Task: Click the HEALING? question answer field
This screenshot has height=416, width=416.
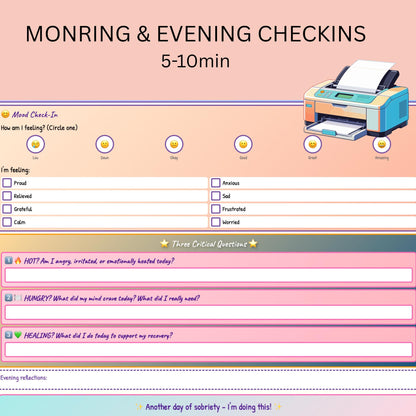Action: click(x=209, y=350)
